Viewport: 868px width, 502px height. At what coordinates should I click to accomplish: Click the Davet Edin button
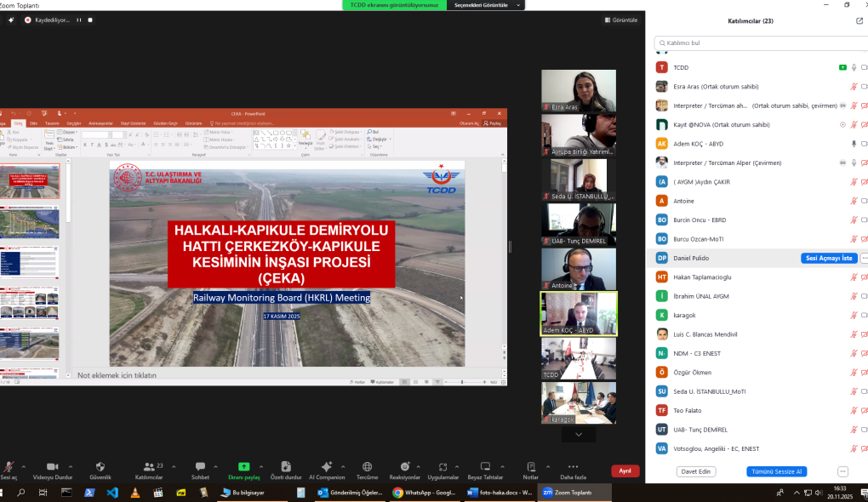pos(695,471)
